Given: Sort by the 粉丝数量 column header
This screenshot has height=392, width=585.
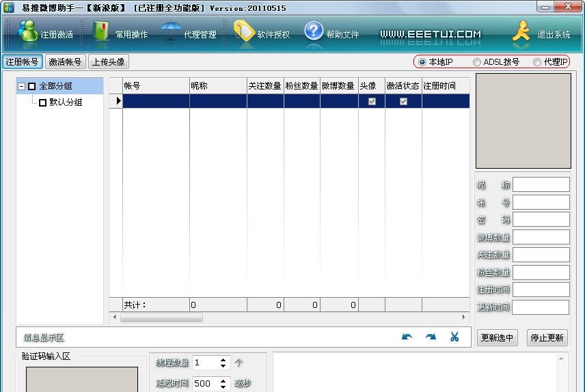Looking at the screenshot, I should pos(302,86).
